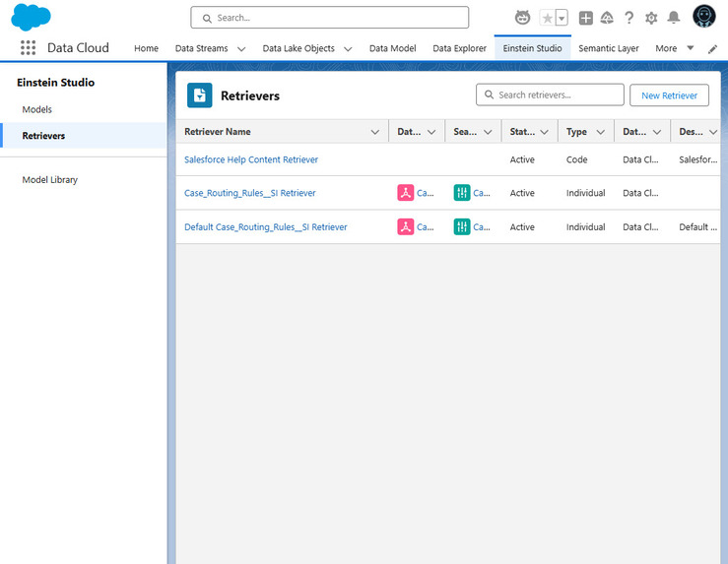The height and width of the screenshot is (564, 728).
Task: Click the pencil edit navigation icon
Action: [x=712, y=49]
